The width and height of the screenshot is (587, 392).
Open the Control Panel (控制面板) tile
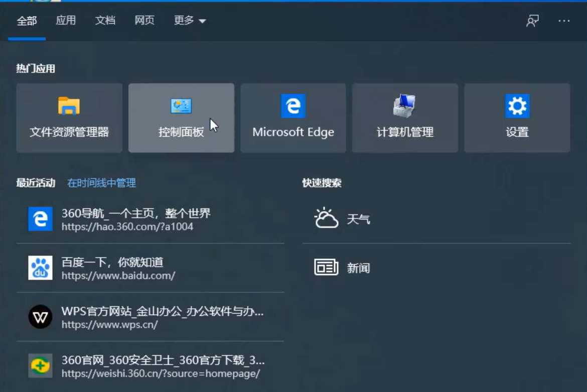click(181, 118)
